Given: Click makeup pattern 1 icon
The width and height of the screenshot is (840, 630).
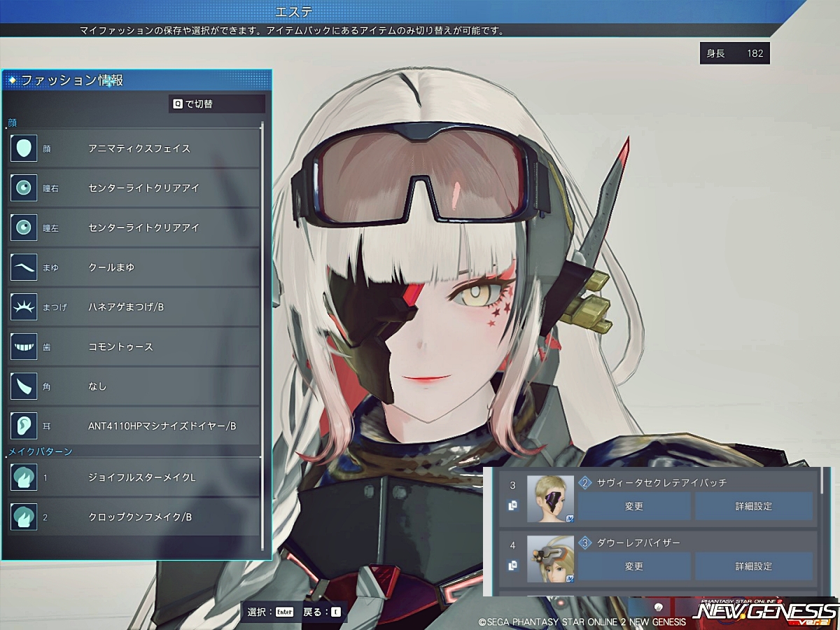Looking at the screenshot, I should point(24,477).
